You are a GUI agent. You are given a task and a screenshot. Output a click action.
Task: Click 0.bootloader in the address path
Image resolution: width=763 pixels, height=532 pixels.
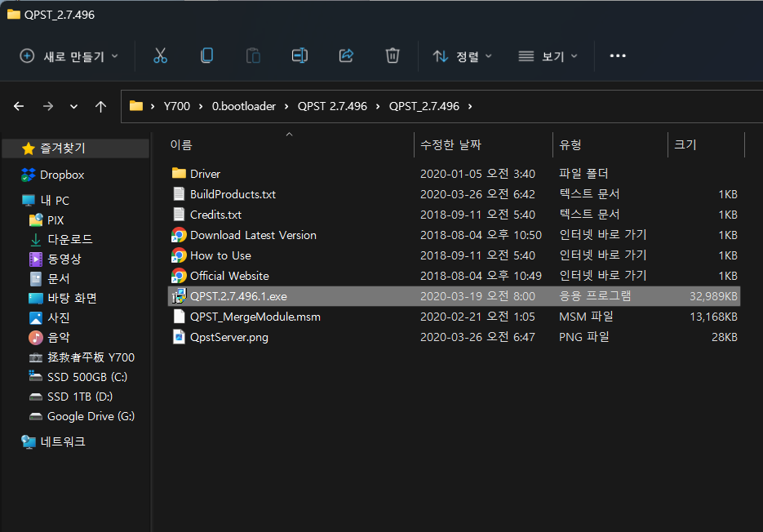coord(244,106)
